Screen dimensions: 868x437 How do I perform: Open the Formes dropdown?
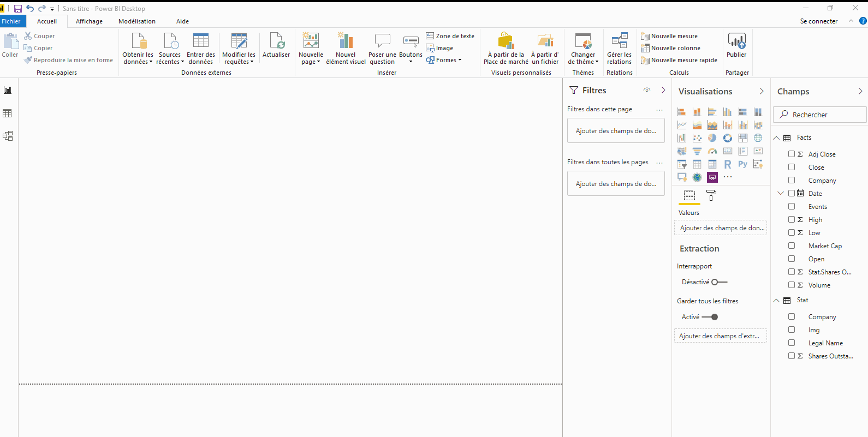tap(444, 60)
